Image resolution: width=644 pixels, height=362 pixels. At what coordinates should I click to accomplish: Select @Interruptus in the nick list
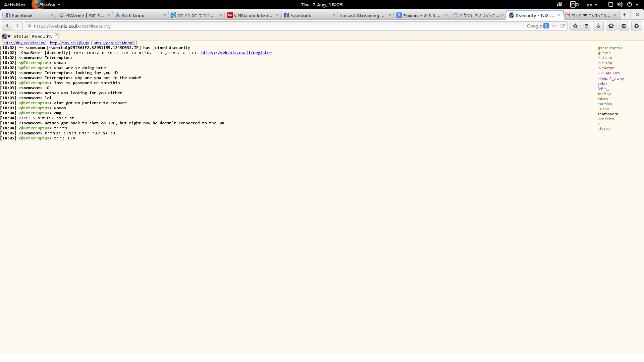610,48
